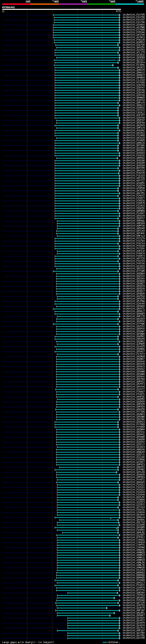Select the UniRef100_Q67IU5 label

(x=134, y=603)
